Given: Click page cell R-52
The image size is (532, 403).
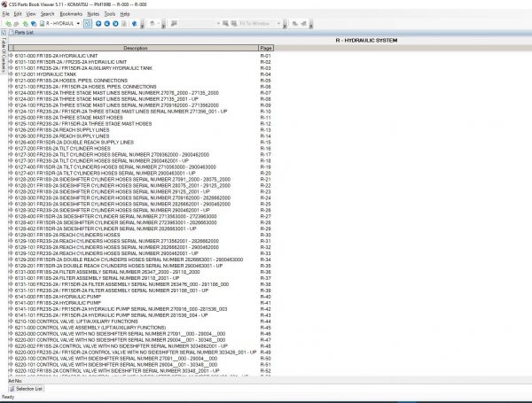Looking at the screenshot, I should tap(266, 371).
